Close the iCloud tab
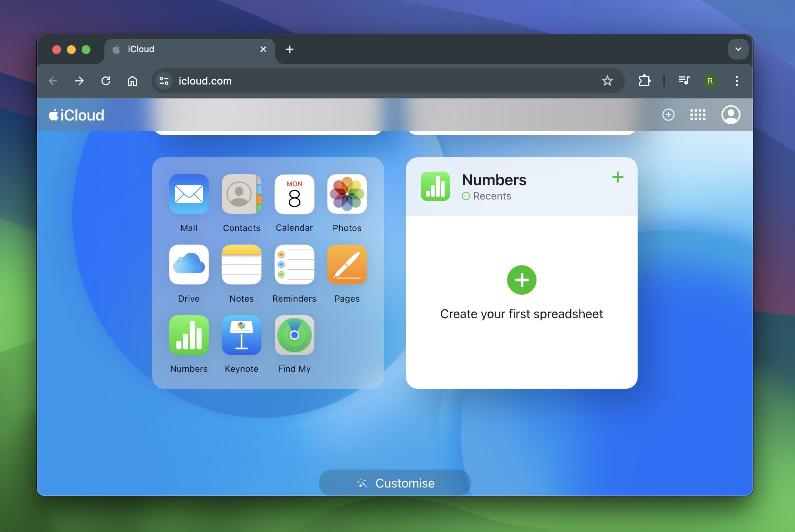The height and width of the screenshot is (532, 795). click(x=263, y=49)
